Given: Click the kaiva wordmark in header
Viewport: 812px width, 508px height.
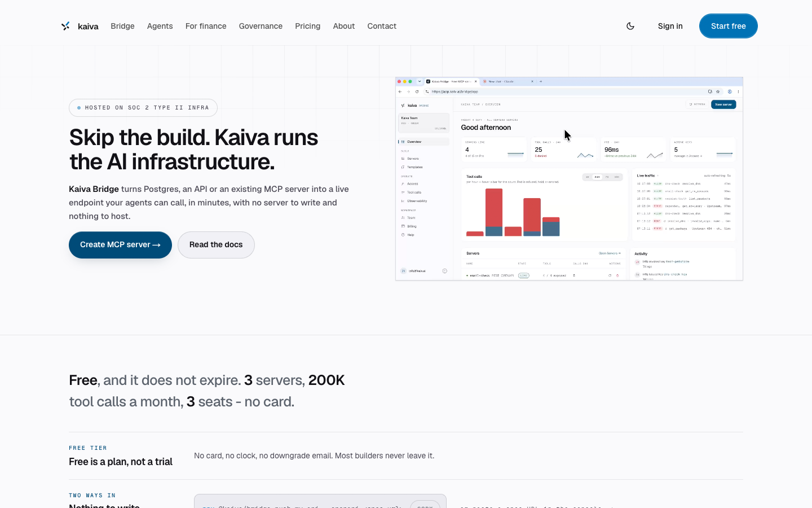Looking at the screenshot, I should coord(88,26).
